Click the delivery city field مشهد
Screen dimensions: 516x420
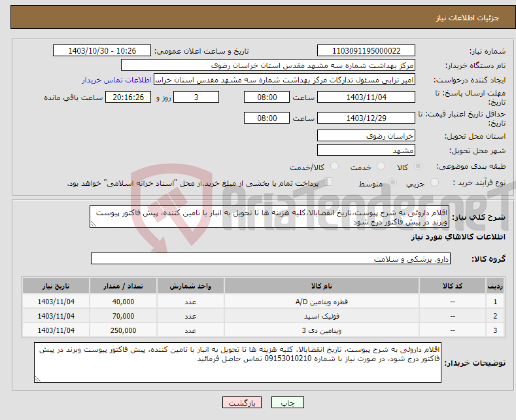366,150
